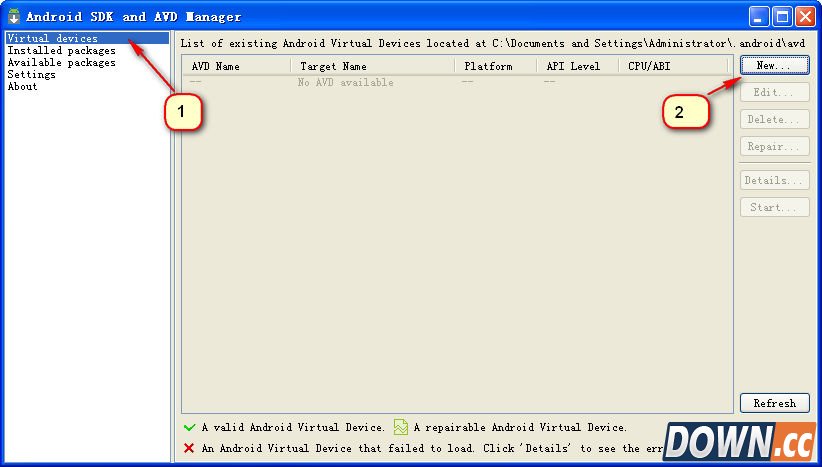Open Settings from the left list
Screen dimensions: 822x467
point(31,74)
